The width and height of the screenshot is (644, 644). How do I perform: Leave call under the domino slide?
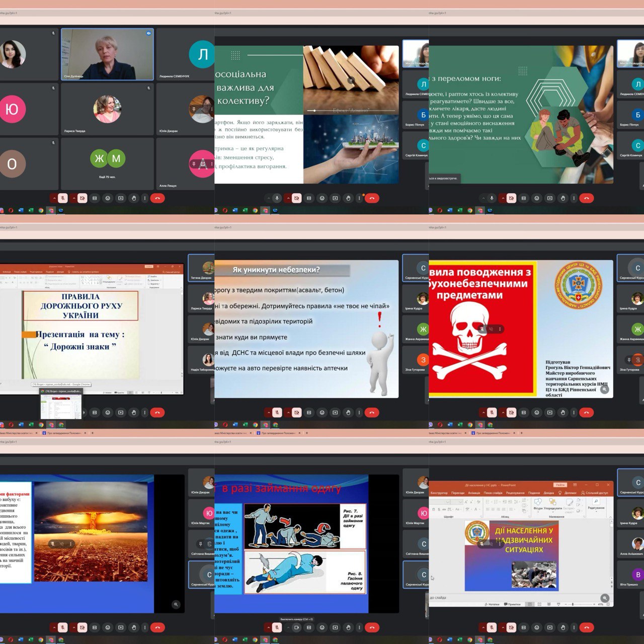tap(372, 198)
